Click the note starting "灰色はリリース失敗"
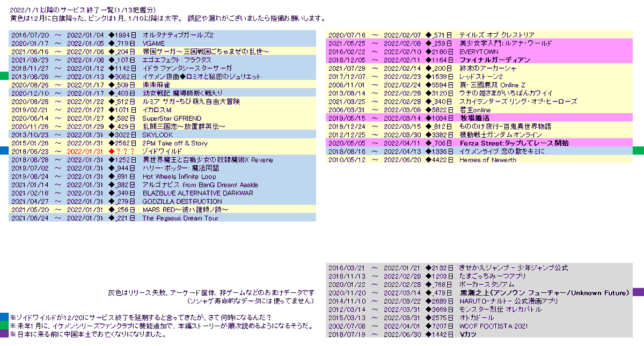The height and width of the screenshot is (346, 644). (x=211, y=293)
